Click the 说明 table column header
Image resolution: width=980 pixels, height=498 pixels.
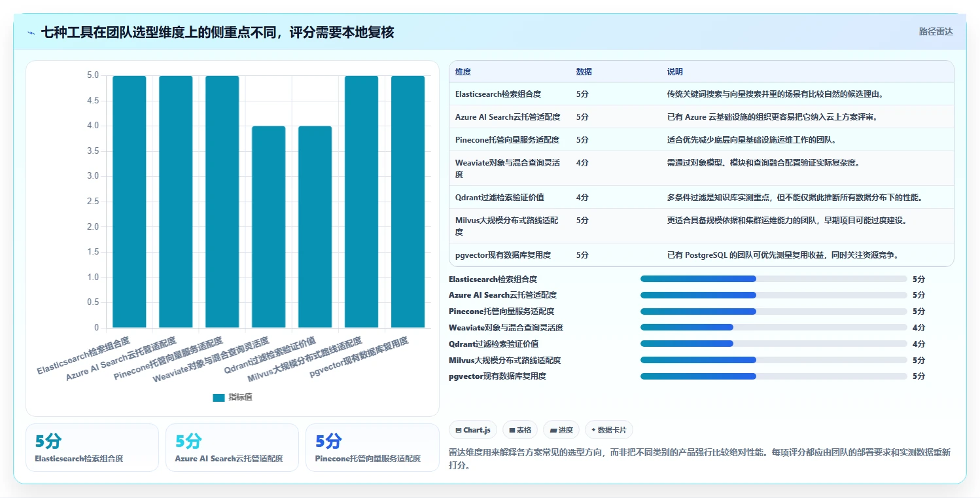[675, 72]
